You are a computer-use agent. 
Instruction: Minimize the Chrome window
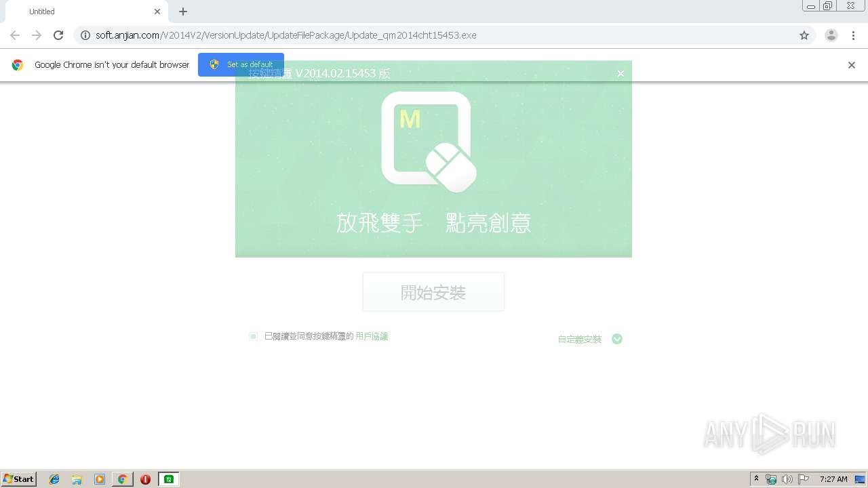[810, 5]
